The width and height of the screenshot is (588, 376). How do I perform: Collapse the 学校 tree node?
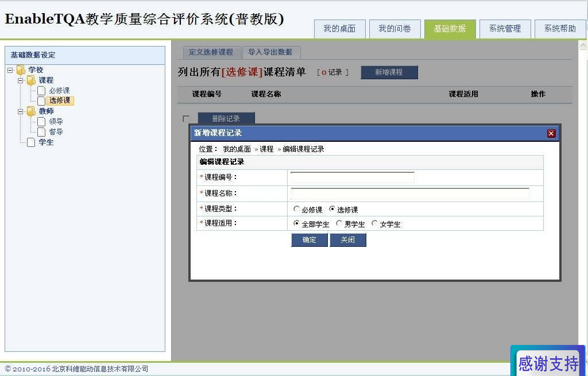coord(10,70)
